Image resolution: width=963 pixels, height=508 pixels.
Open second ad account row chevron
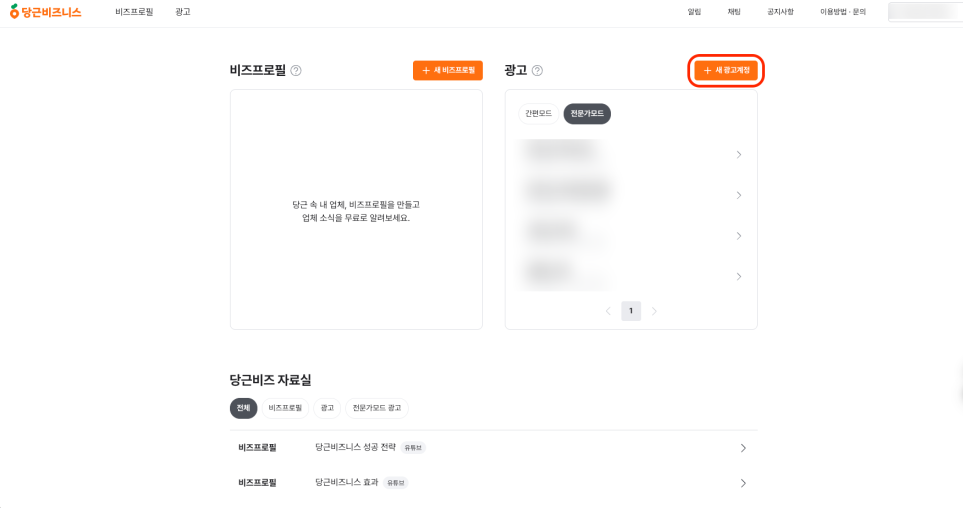tap(739, 195)
